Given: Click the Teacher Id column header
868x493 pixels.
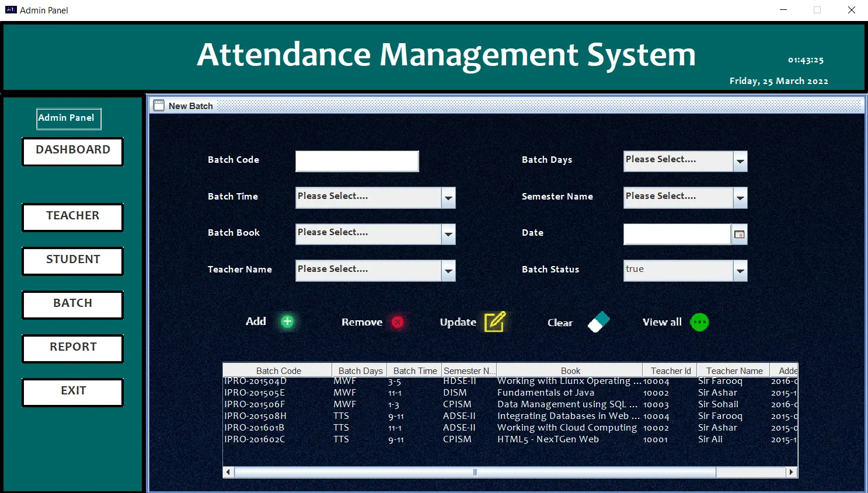Looking at the screenshot, I should click(670, 370).
